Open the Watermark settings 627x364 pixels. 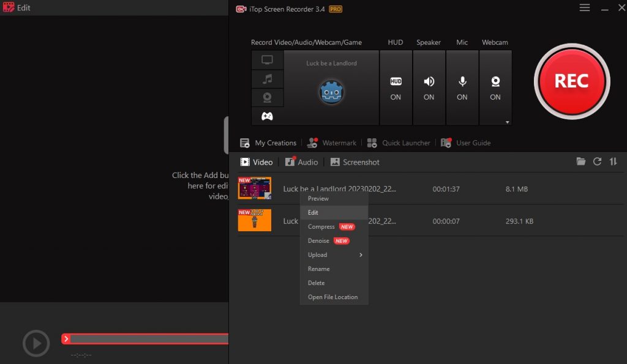coord(331,143)
